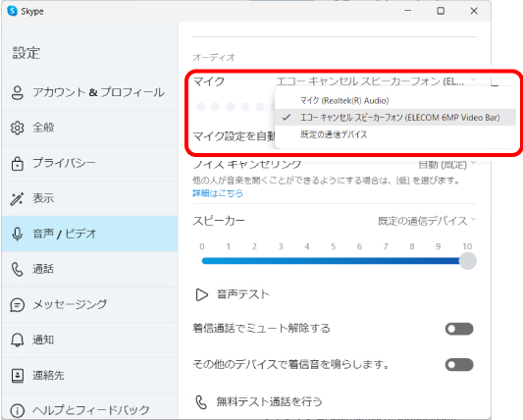Image resolution: width=523 pixels, height=420 pixels.
Task: Switch to 表示 settings
Action: (x=90, y=199)
